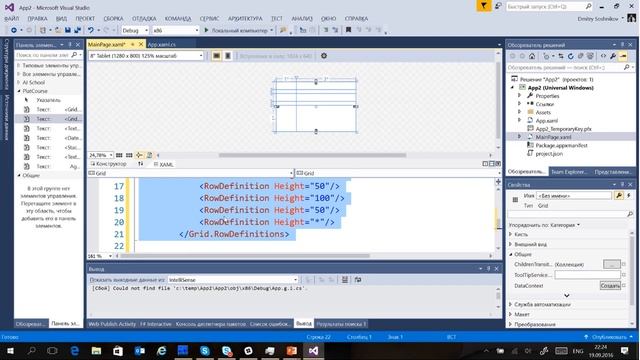Image resolution: width=640 pixels, height=360 pixels.
Task: Click the Windows Start button
Action: [10, 351]
